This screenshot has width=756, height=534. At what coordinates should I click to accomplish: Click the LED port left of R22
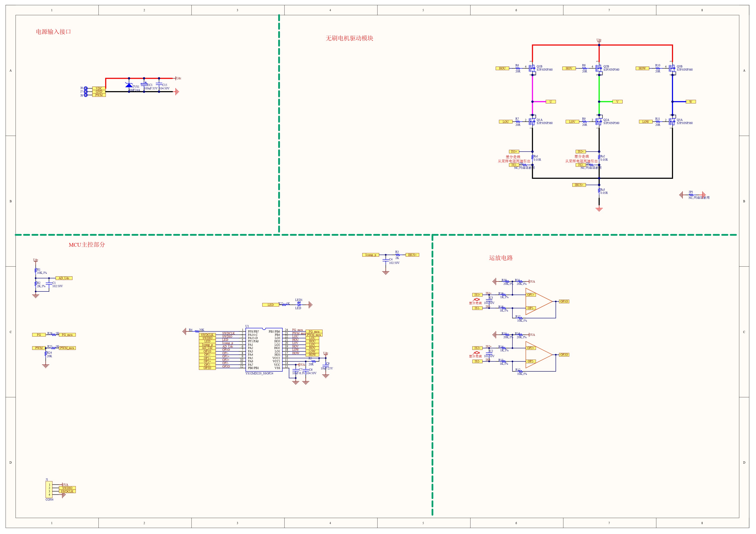tap(271, 305)
